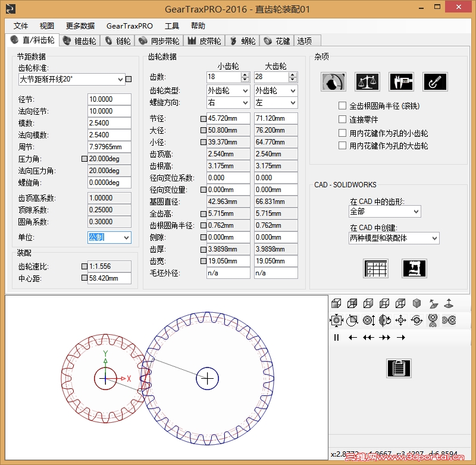Click the 径节 input field

109,99
